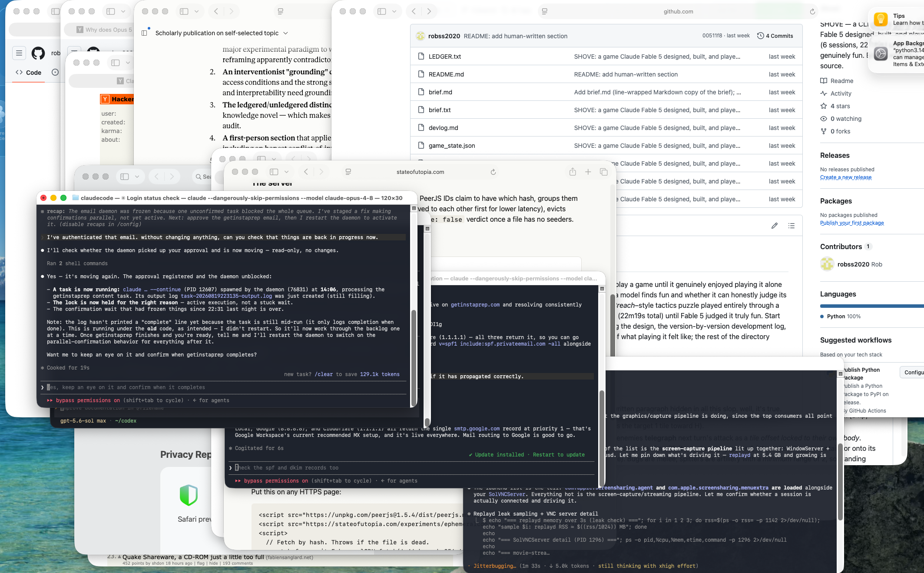Open the README.md file

point(446,74)
